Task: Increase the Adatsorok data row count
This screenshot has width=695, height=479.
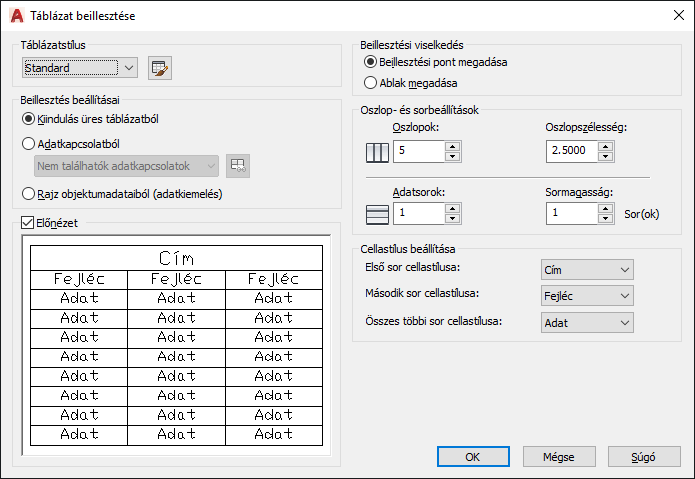Action: coord(452,208)
